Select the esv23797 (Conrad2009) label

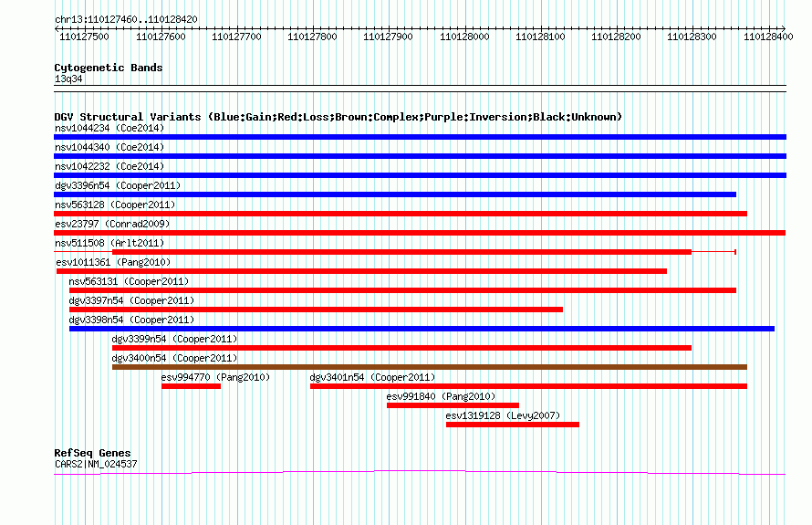(112, 224)
